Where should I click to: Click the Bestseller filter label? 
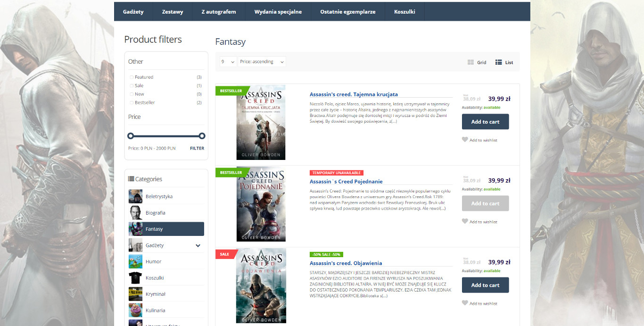(x=145, y=103)
